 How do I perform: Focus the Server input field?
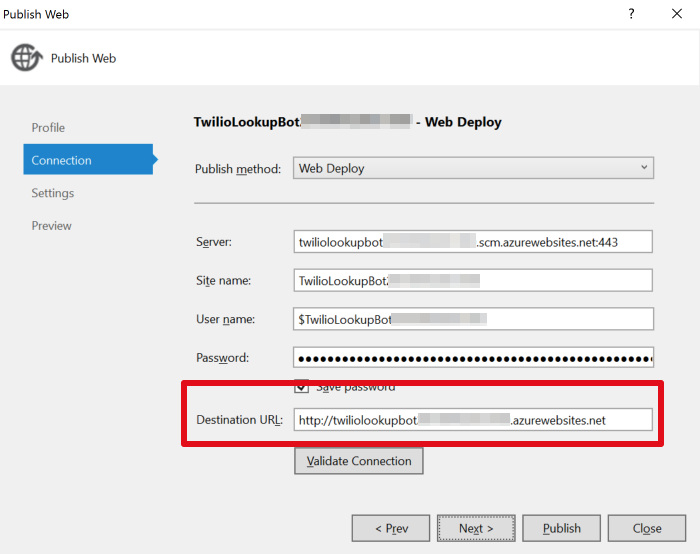[x=473, y=242]
